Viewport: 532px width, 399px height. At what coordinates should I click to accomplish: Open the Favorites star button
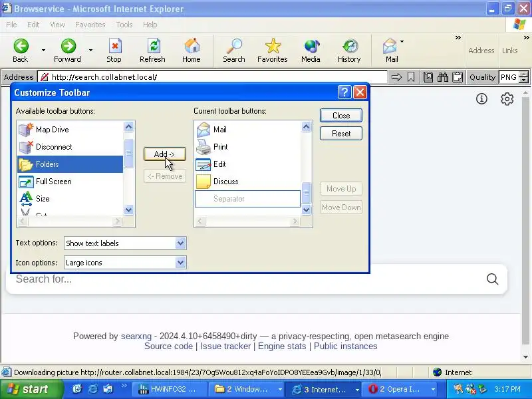click(x=273, y=51)
